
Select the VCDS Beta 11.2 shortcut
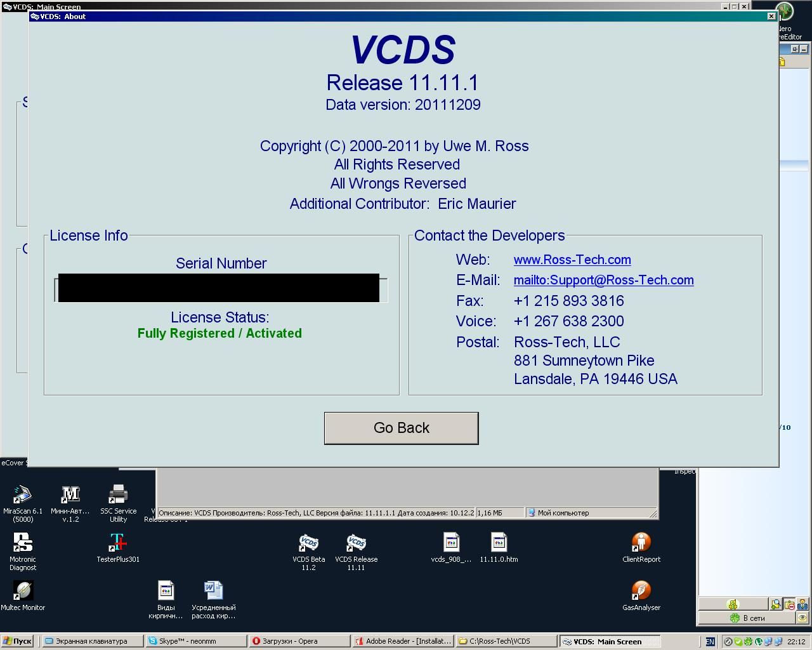click(309, 552)
